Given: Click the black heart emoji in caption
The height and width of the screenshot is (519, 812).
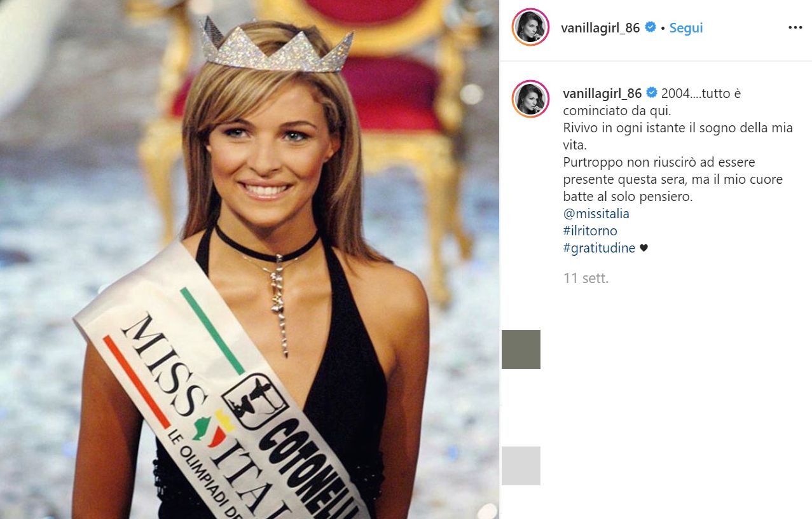Looking at the screenshot, I should pos(643,249).
